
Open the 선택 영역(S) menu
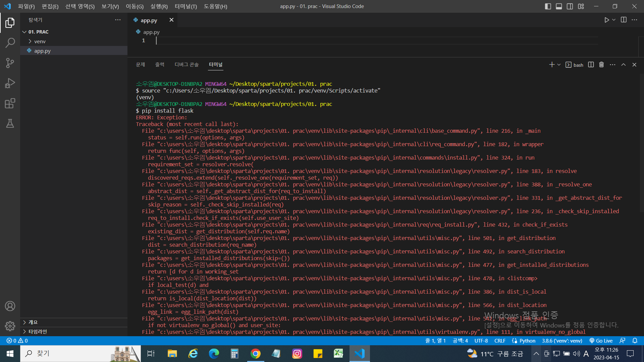pyautogui.click(x=80, y=6)
